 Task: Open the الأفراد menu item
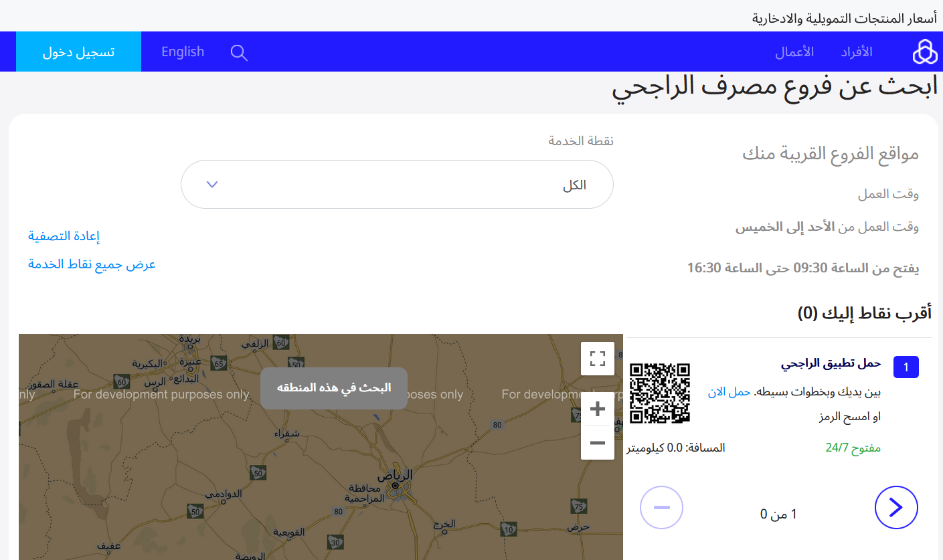857,52
